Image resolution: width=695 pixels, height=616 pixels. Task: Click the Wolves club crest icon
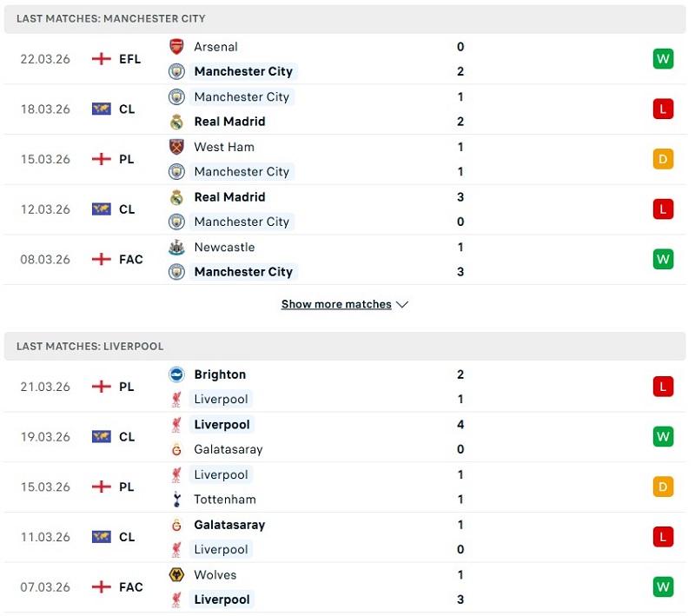click(x=176, y=575)
